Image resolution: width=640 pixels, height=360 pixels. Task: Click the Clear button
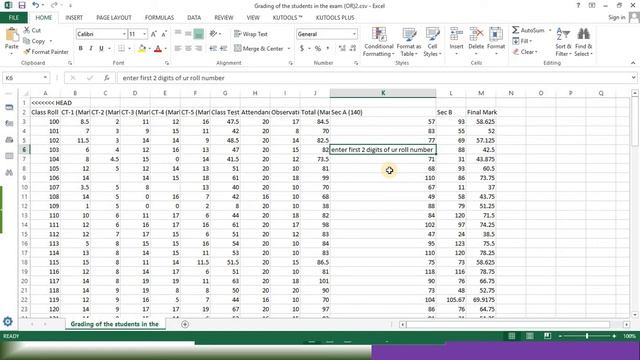[x=525, y=52]
